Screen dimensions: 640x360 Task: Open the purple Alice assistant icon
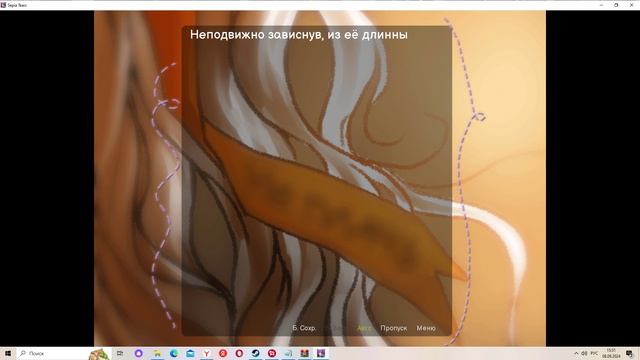(138, 353)
